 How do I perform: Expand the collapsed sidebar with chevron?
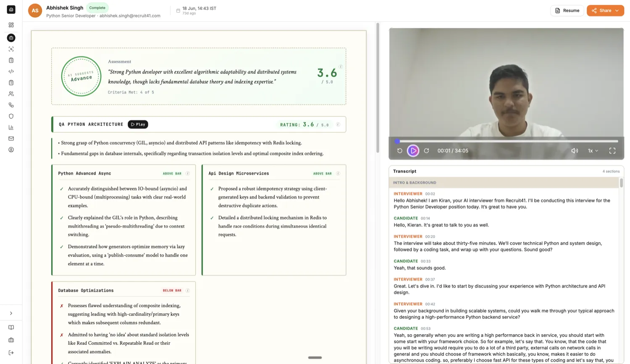(11, 313)
